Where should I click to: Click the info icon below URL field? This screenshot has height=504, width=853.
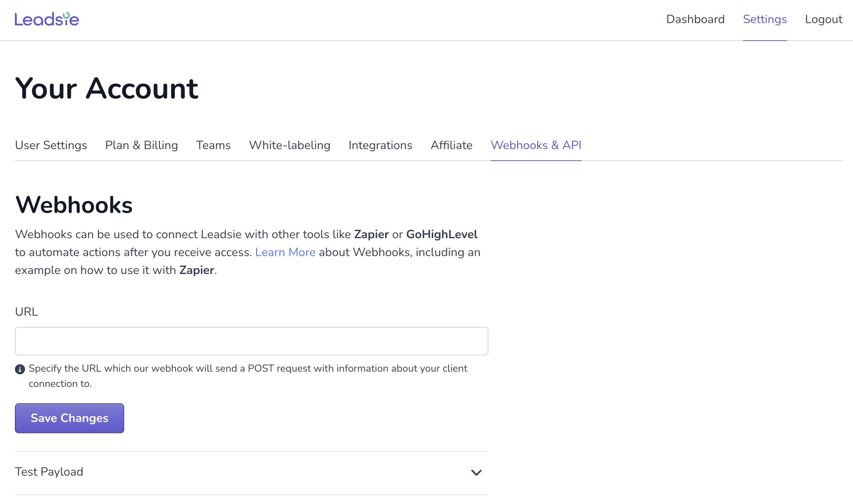[x=20, y=369]
